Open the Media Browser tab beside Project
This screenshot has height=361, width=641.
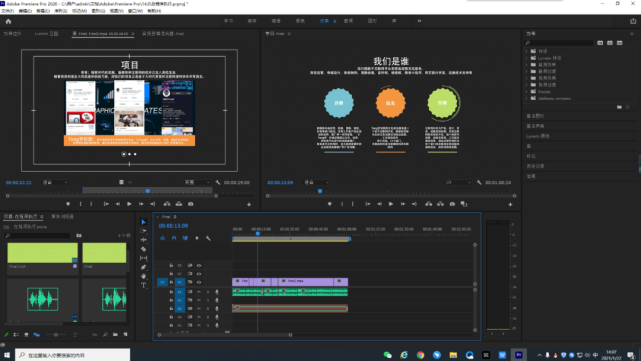62,216
